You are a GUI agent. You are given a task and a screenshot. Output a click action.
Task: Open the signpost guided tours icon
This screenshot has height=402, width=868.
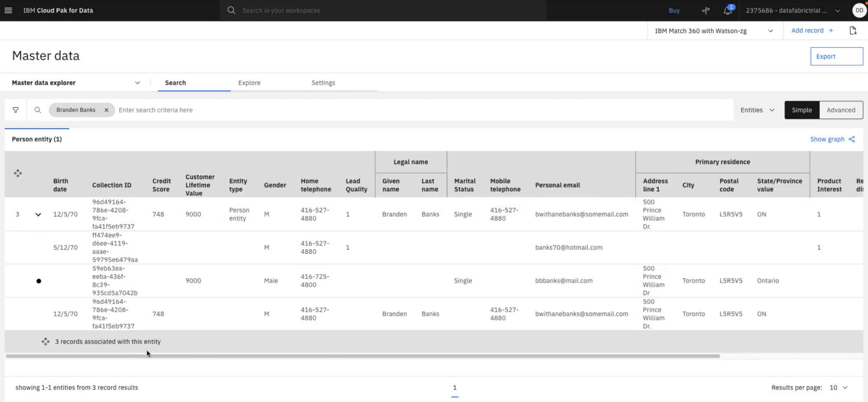(706, 11)
